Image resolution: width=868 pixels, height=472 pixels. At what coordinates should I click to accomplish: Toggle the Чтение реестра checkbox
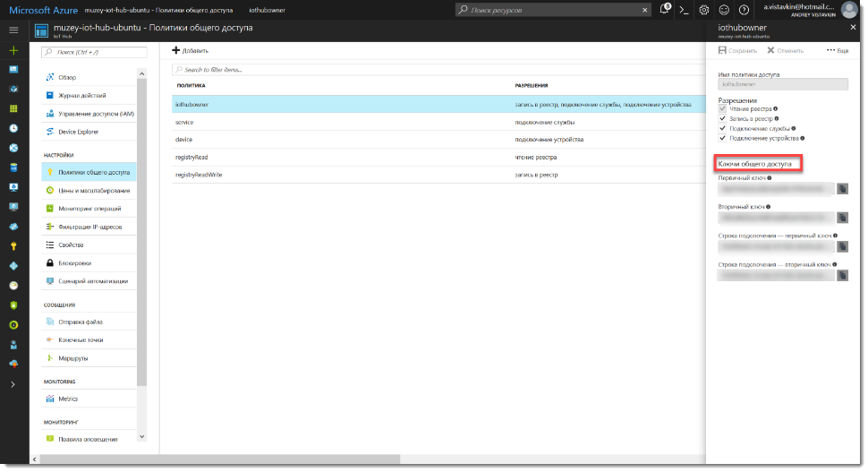point(722,109)
